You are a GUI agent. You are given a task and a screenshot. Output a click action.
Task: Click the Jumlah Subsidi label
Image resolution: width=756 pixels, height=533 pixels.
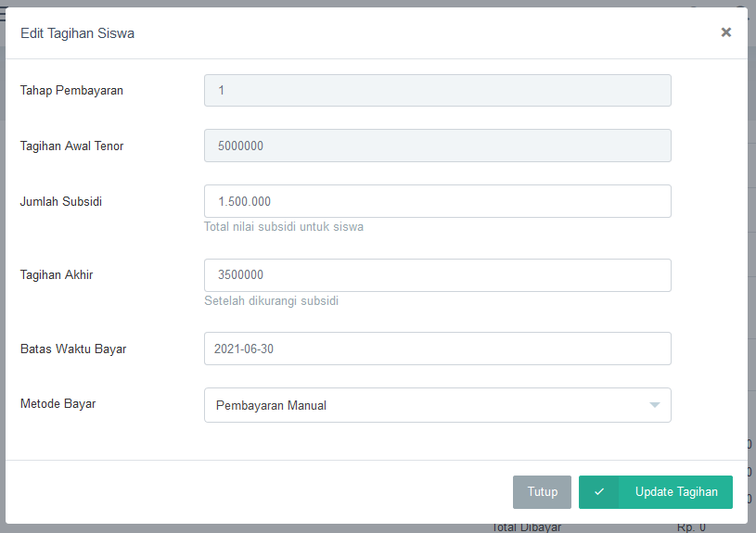point(61,201)
